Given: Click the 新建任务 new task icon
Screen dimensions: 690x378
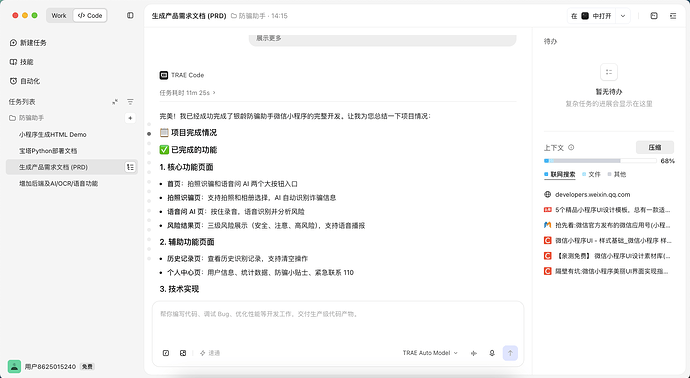Looking at the screenshot, I should (x=13, y=43).
